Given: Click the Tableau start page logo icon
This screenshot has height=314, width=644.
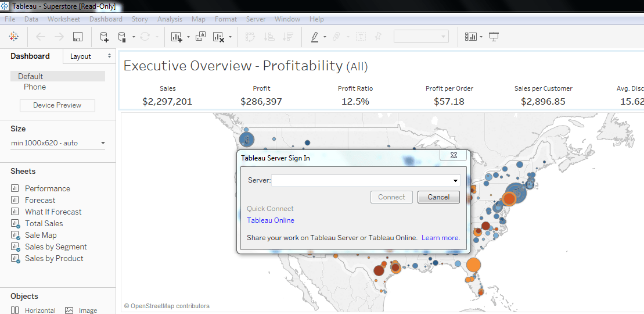Looking at the screenshot, I should click(13, 37).
